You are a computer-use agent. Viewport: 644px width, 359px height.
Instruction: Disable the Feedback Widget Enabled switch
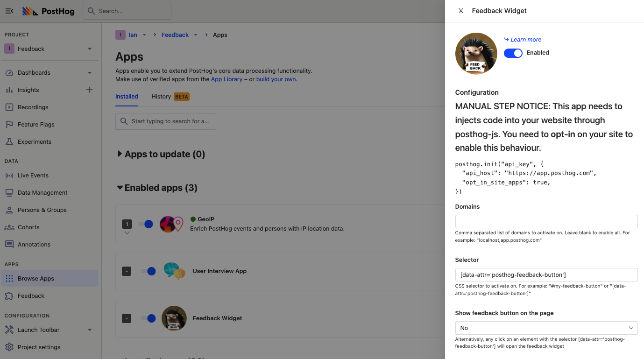click(513, 53)
